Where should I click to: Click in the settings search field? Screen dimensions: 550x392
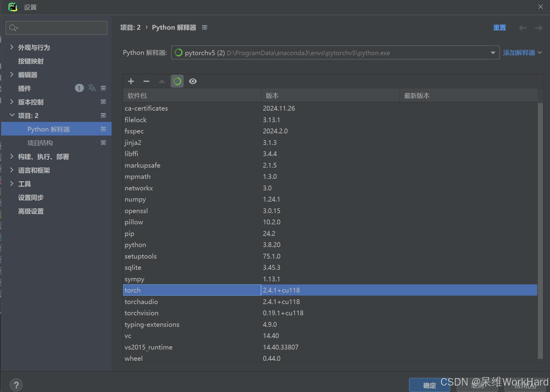tap(56, 28)
